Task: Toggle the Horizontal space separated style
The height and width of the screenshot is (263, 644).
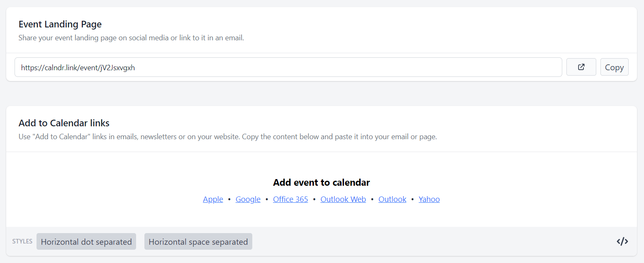Action: pos(198,241)
